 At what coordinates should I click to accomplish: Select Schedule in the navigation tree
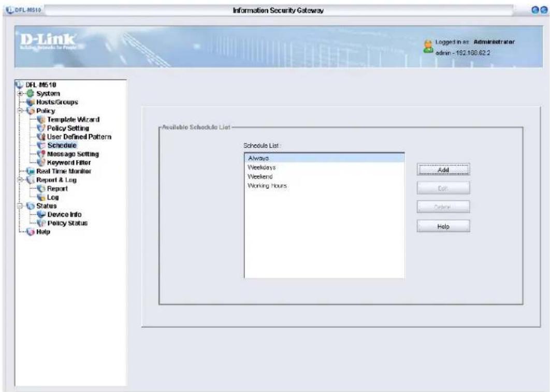click(62, 145)
